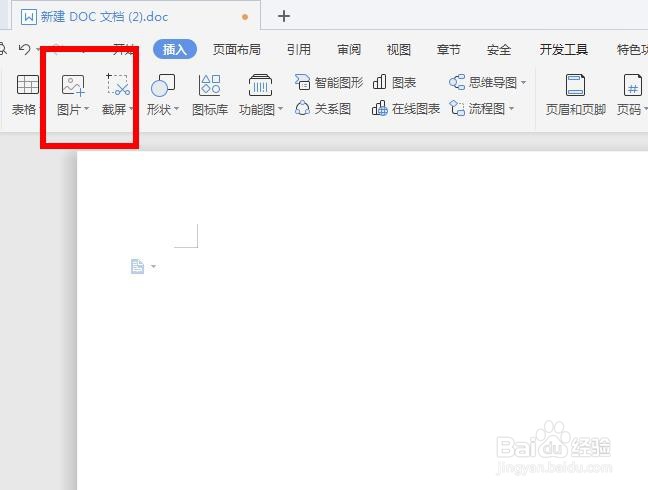Switch to the 页面布局 tab
The height and width of the screenshot is (490, 648).
tap(237, 50)
